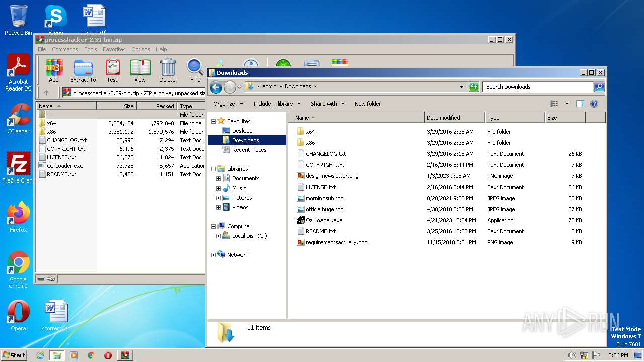
Task: Open WinRAR File menu
Action: coord(42,49)
